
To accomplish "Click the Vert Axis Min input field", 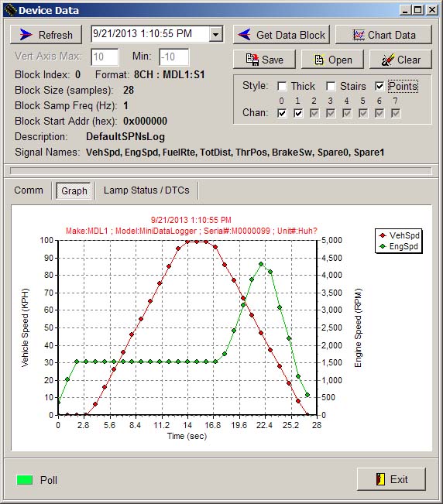I will tap(174, 57).
